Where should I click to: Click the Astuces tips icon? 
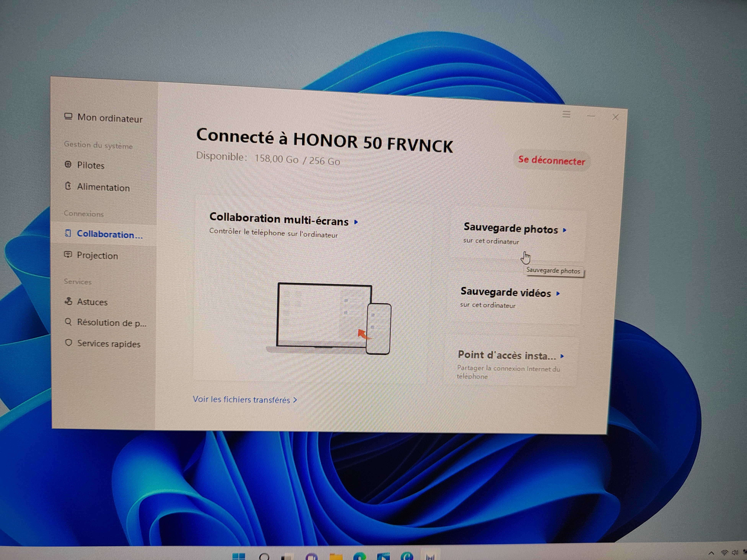click(69, 301)
